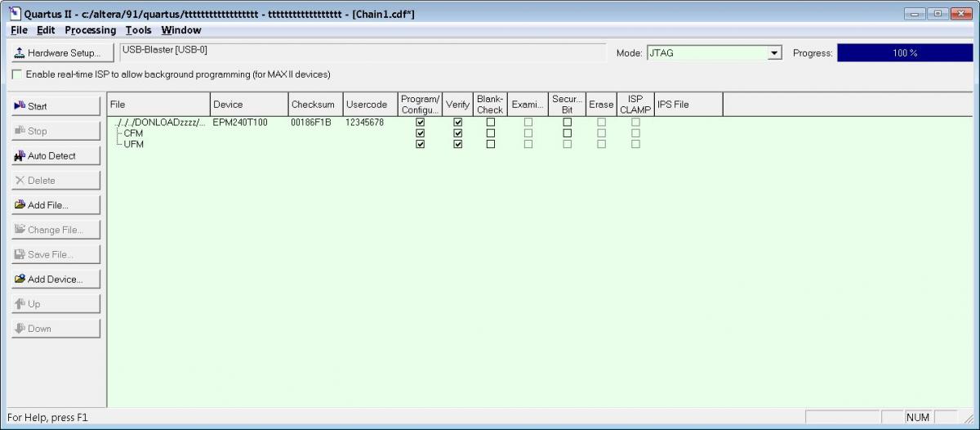Toggle ISP CLAMP for DONLOAD file row
The image size is (980, 430).
(635, 123)
